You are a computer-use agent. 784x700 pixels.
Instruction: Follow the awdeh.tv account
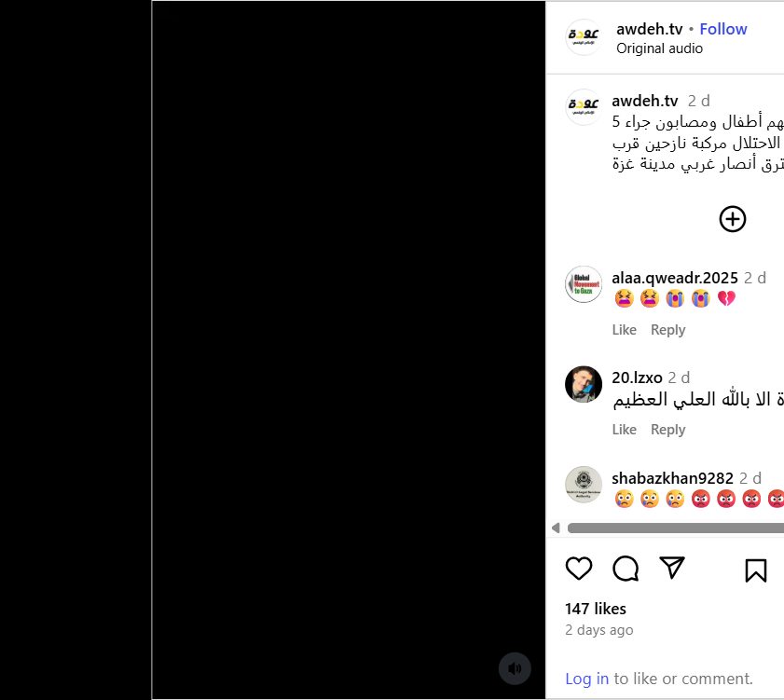point(723,29)
